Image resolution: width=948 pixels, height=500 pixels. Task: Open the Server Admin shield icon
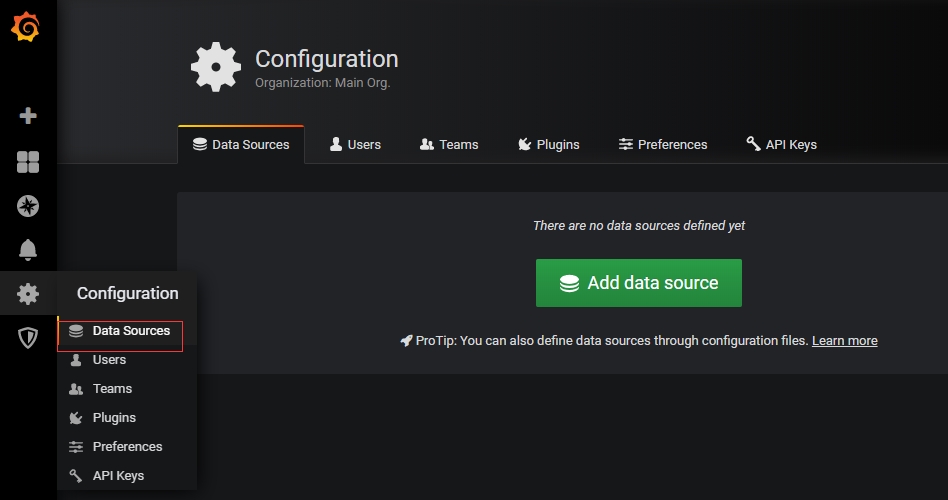(28, 338)
